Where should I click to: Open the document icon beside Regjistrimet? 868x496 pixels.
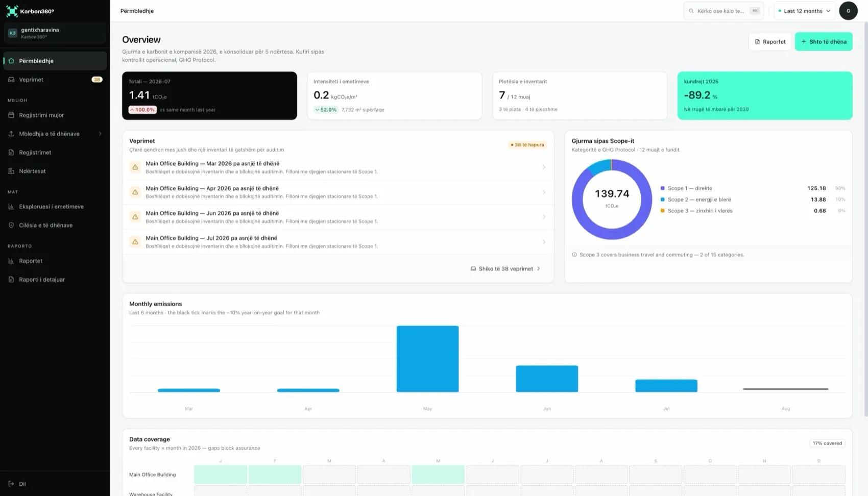(x=11, y=153)
